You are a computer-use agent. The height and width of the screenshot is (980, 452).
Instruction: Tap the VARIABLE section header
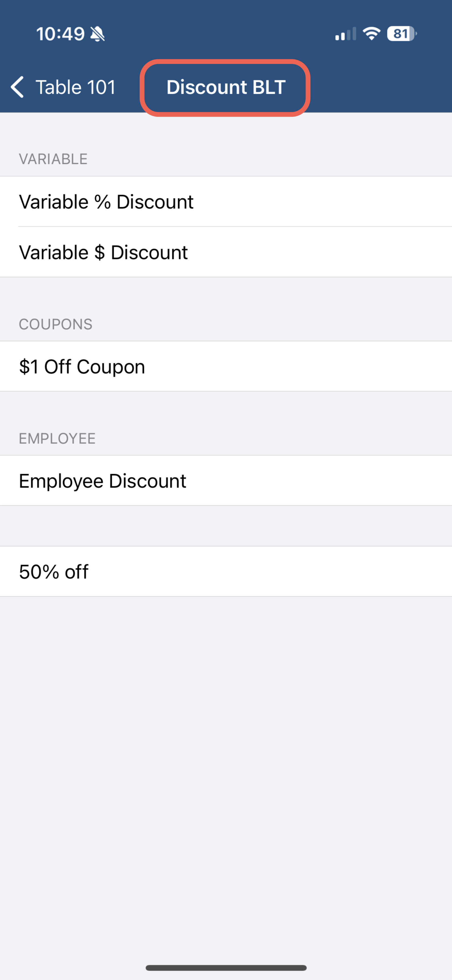[x=53, y=159]
